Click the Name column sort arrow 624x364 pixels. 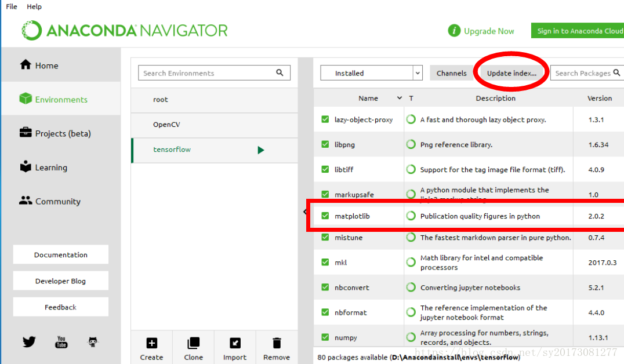tap(400, 98)
